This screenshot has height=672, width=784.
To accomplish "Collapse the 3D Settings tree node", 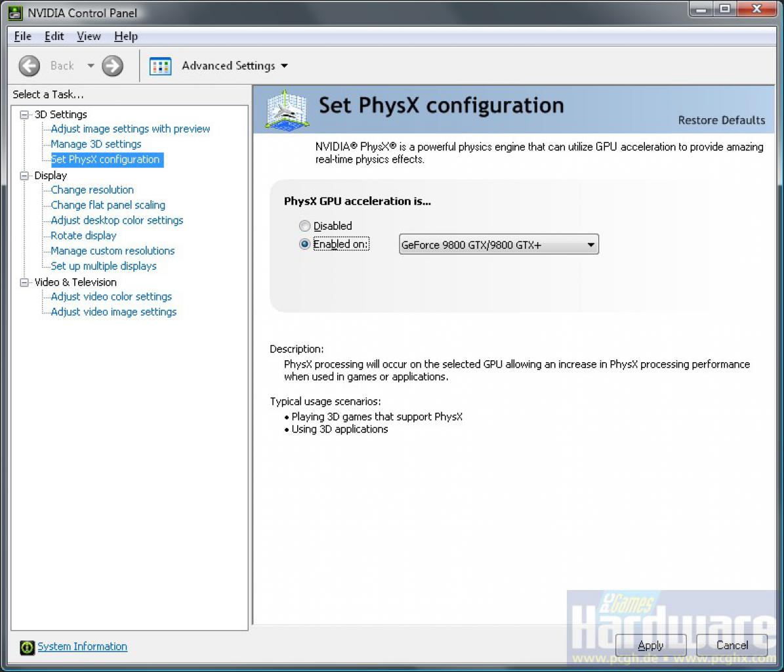I will 24,114.
